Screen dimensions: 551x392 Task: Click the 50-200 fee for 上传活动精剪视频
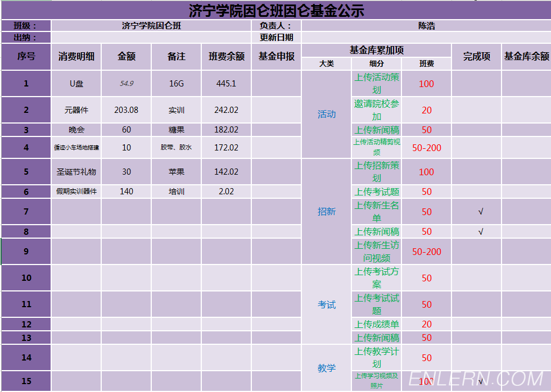pos(427,148)
